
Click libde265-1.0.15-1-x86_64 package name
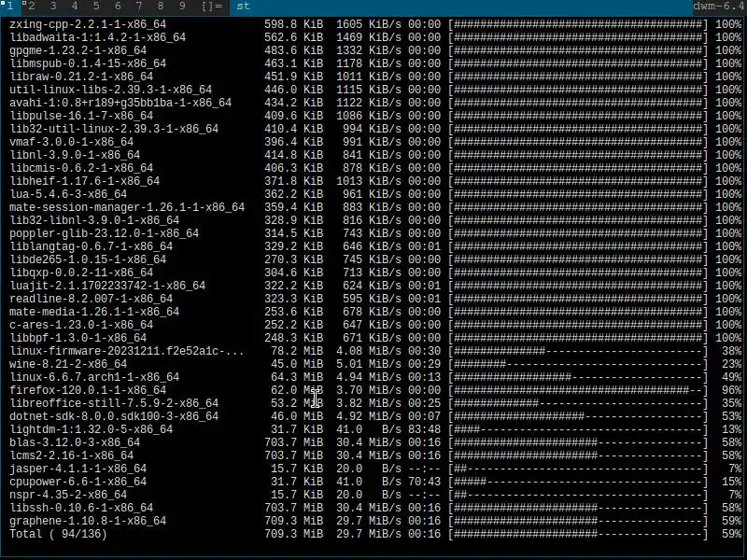pos(88,259)
